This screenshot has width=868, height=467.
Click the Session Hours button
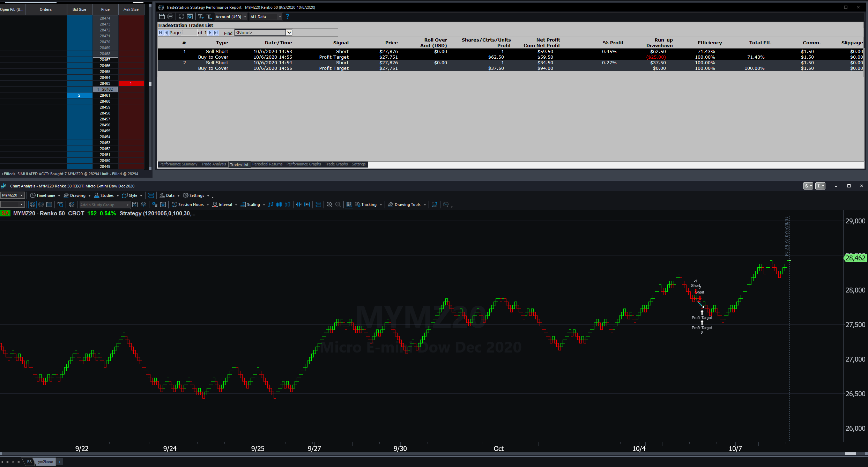pos(190,205)
